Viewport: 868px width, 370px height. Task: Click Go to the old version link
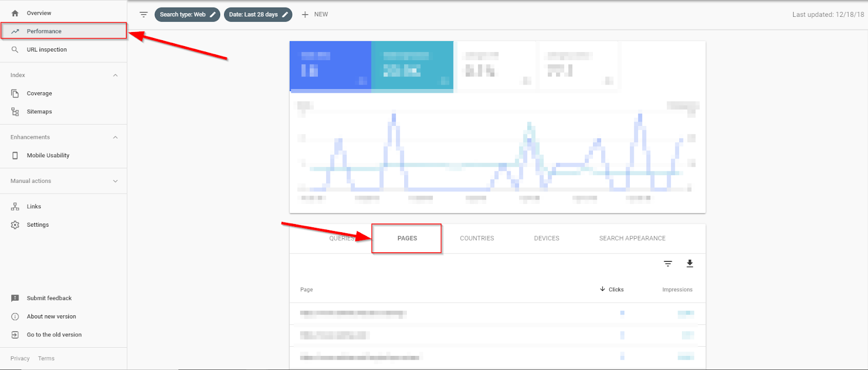54,335
